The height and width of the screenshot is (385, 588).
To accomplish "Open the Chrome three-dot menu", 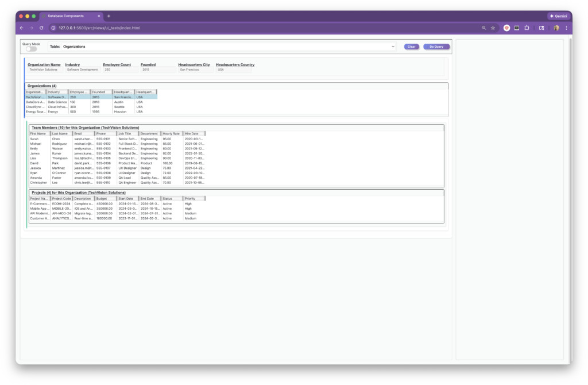I will point(566,28).
